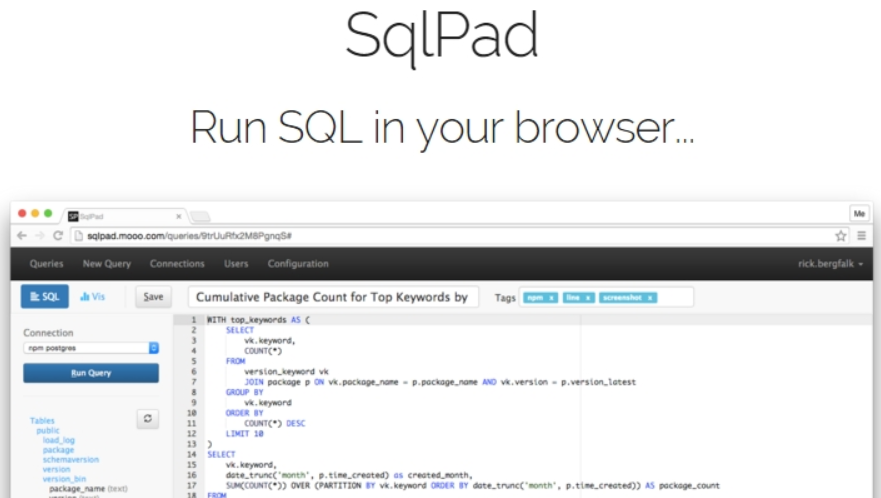Switch to the SQL tab
881x498 pixels.
(45, 297)
